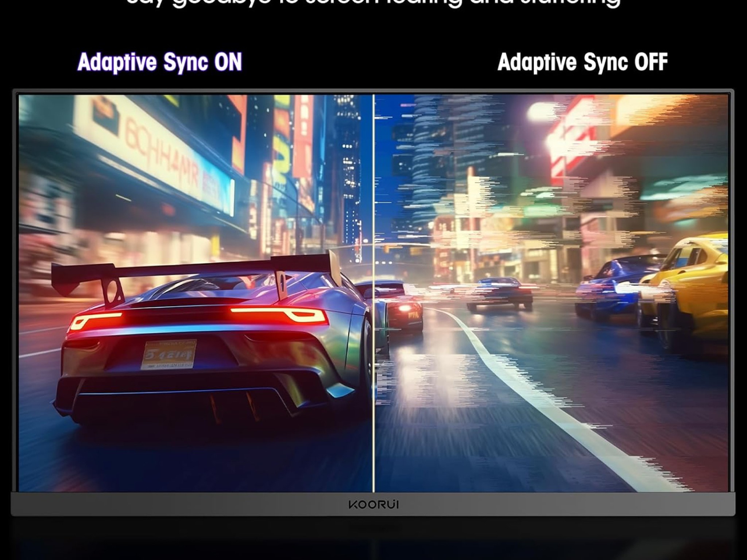Click the sports car license plate
The image size is (747, 560).
coord(169,354)
